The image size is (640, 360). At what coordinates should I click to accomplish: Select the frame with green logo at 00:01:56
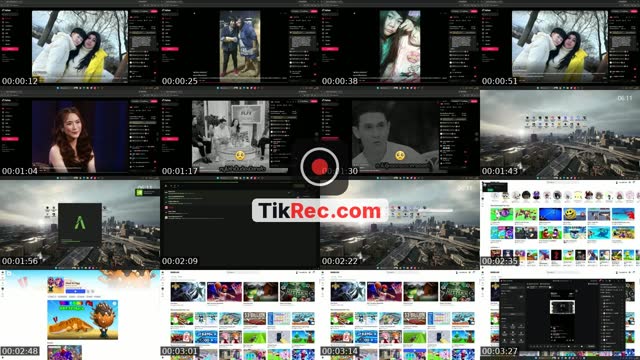point(80,225)
